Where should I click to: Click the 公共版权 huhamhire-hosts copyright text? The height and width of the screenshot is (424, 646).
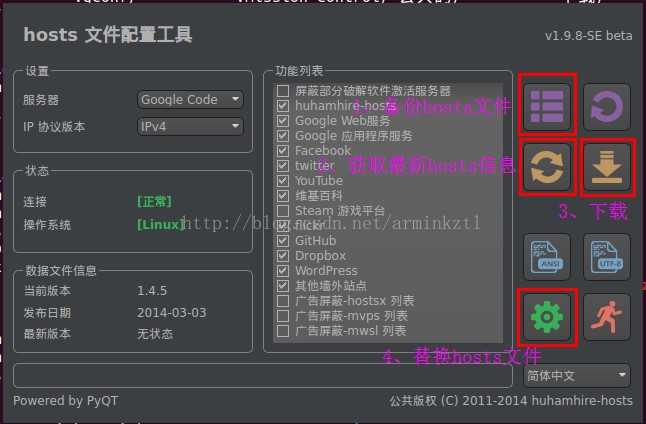(511, 401)
